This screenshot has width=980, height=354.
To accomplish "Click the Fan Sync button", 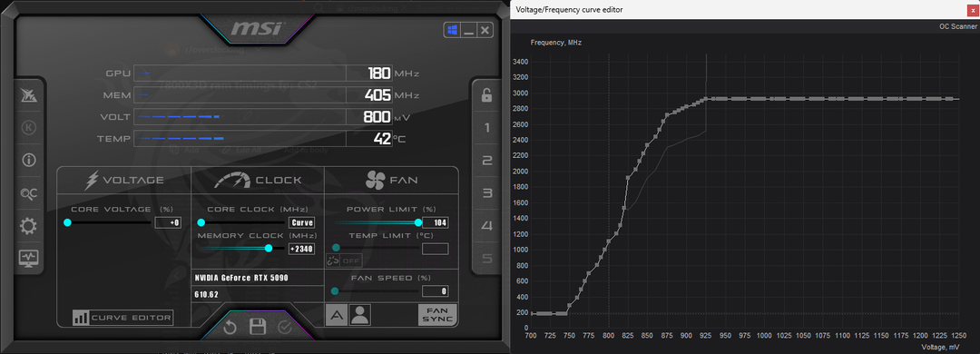I will pos(436,314).
